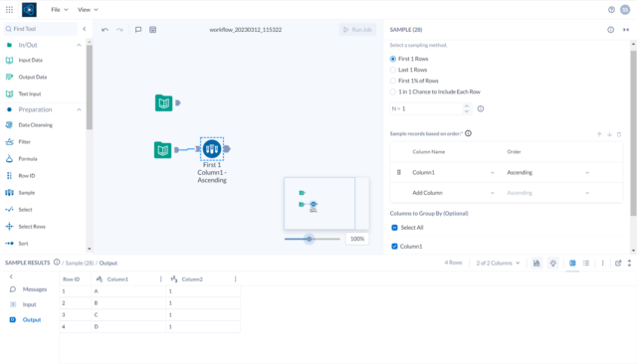637x364 pixels.
Task: Open the Ascending order dropdown for Column1
Action: (547, 172)
